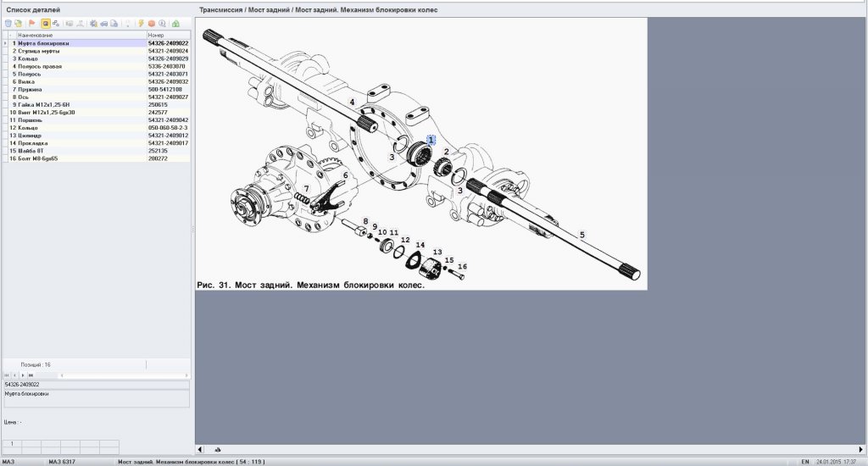Go to previous record navigation arrow
Screen dimensions: 868x466
click(x=14, y=375)
